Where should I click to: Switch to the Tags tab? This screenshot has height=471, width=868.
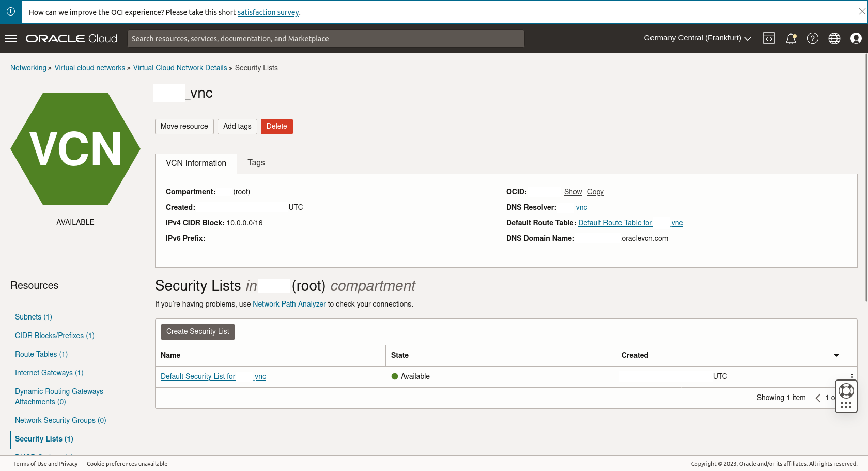pyautogui.click(x=256, y=163)
